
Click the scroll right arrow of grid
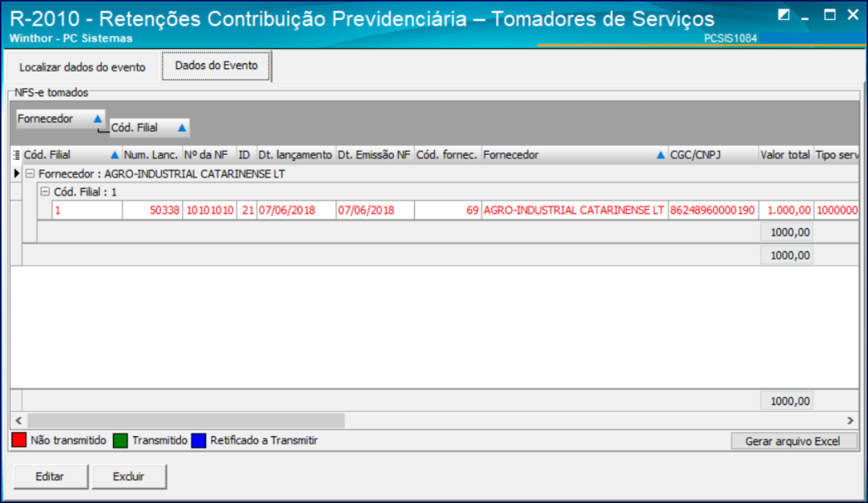[851, 420]
